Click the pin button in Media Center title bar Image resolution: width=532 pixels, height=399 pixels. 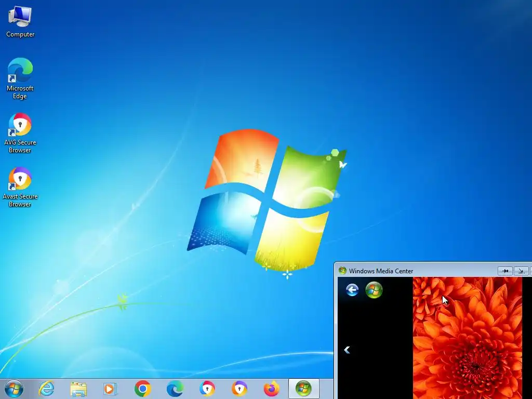505,271
